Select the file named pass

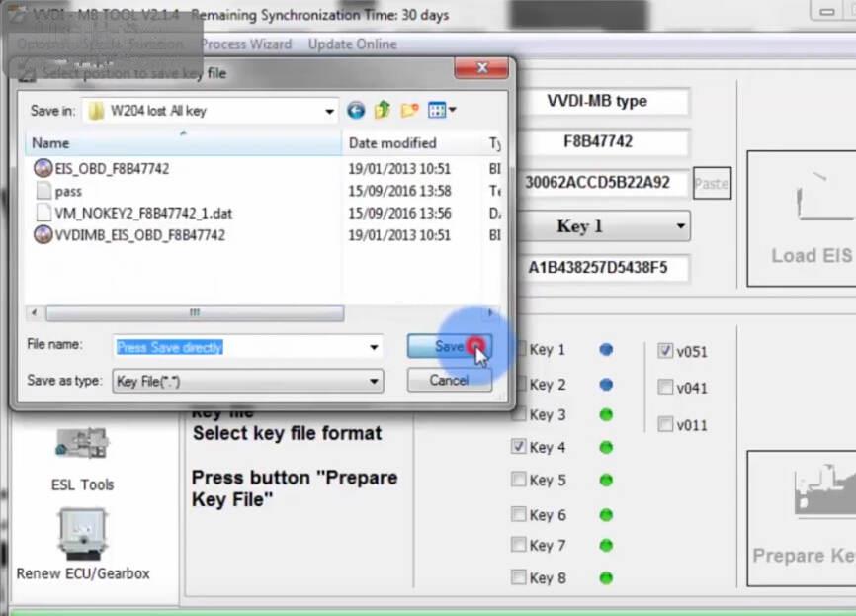pos(58,191)
